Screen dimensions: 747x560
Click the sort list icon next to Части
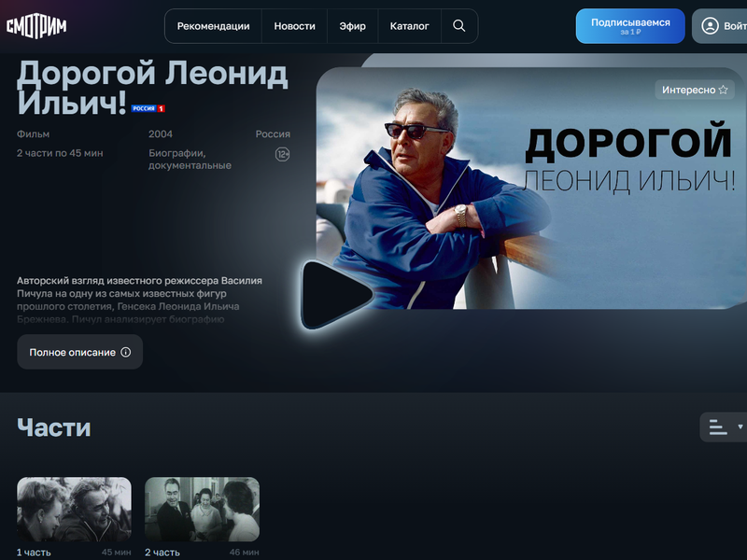tap(718, 427)
